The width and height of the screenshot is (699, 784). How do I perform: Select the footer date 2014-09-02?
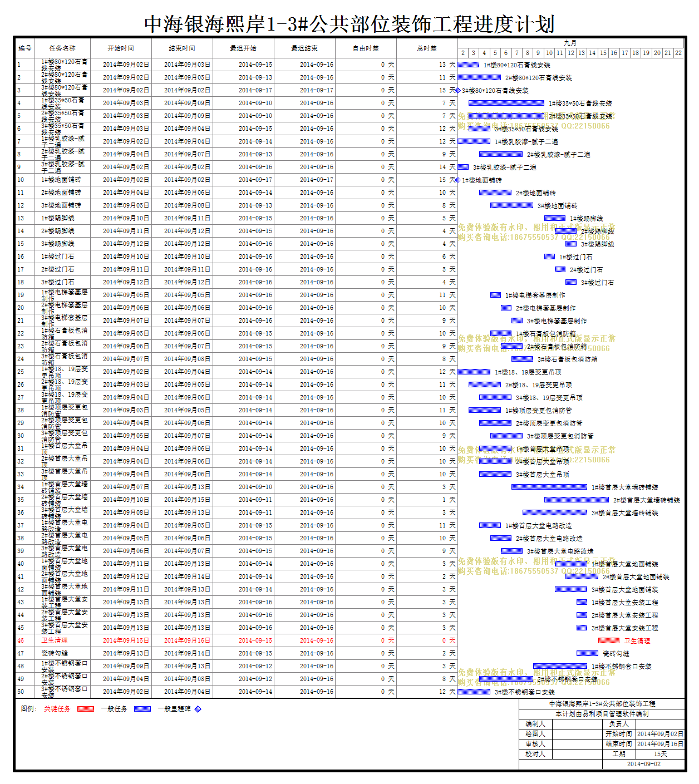tap(644, 764)
